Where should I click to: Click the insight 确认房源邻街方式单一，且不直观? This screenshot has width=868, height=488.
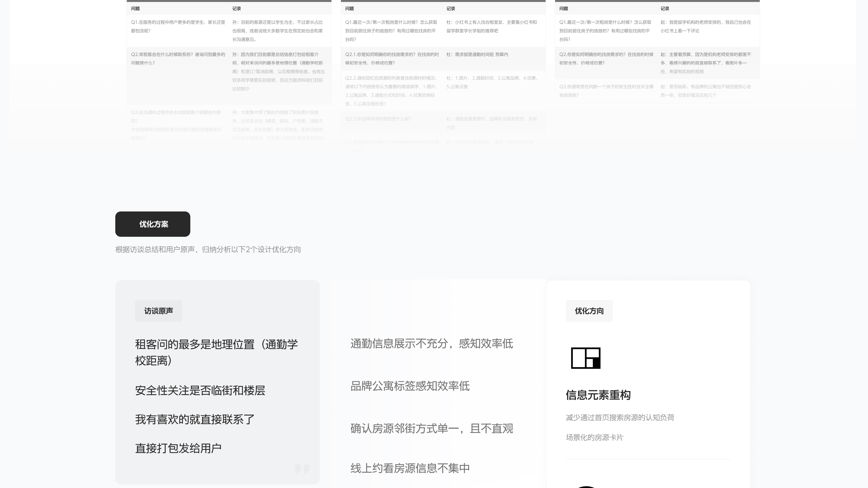tap(432, 428)
